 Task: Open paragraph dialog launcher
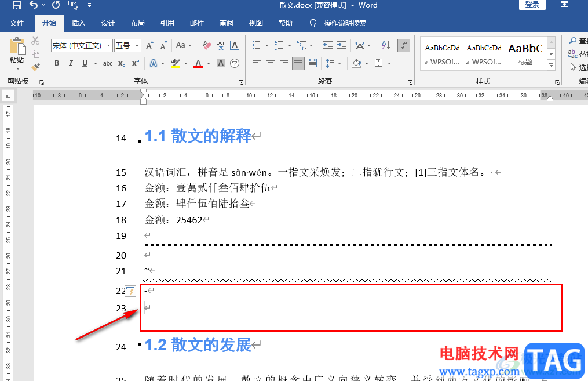(410, 82)
